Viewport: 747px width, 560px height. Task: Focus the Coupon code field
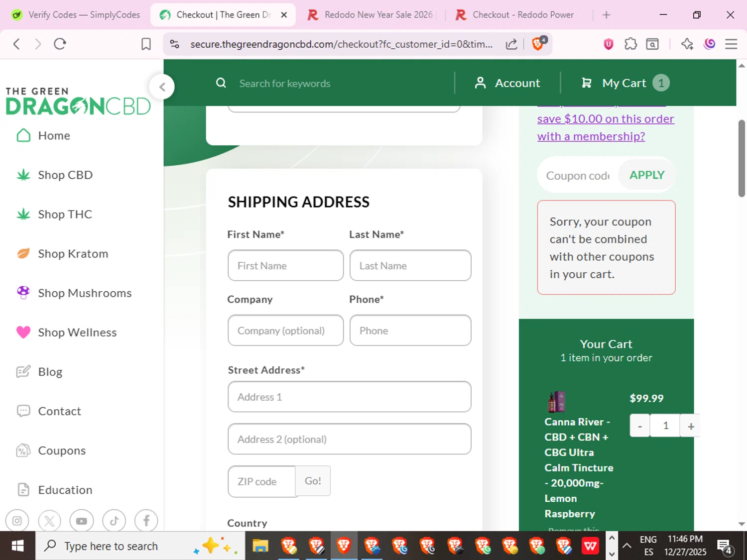[x=578, y=175]
